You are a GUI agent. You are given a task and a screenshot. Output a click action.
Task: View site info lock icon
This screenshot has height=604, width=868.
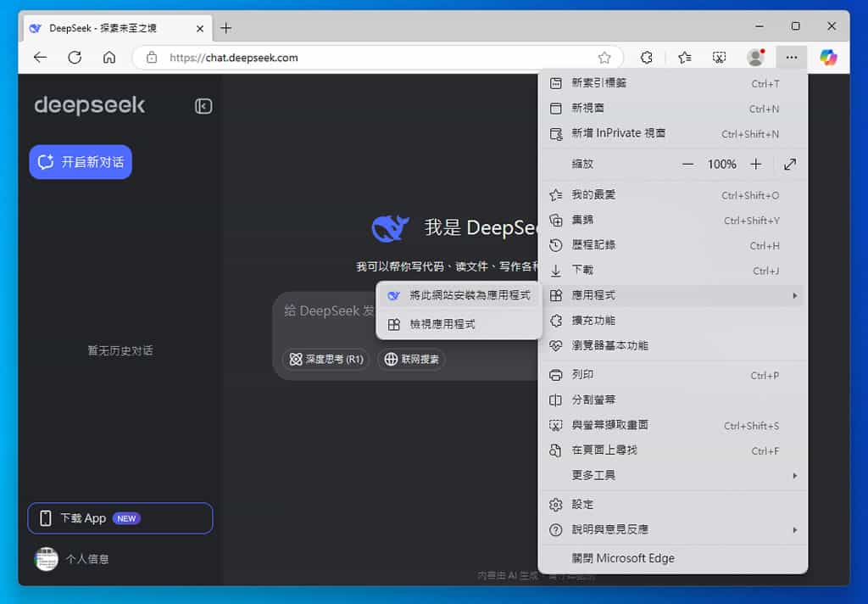tap(152, 57)
